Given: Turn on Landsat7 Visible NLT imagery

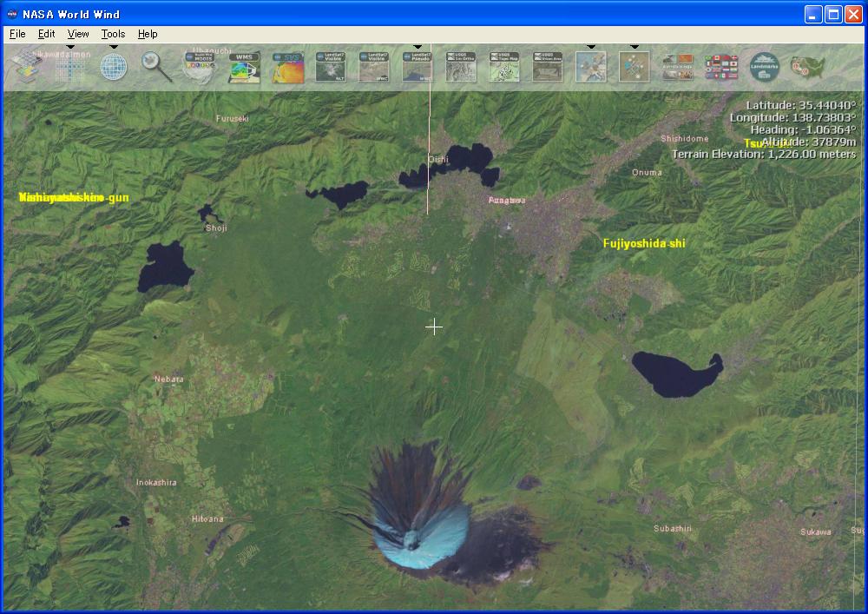Looking at the screenshot, I should click(x=331, y=67).
